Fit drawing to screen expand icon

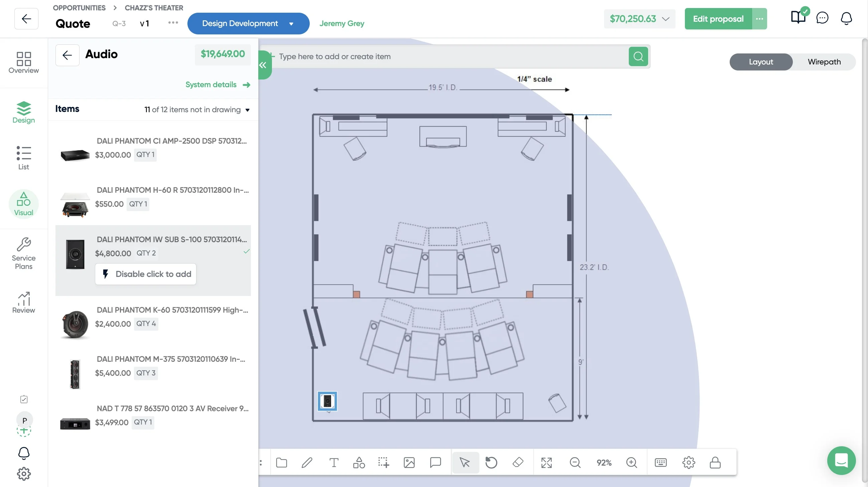tap(547, 463)
